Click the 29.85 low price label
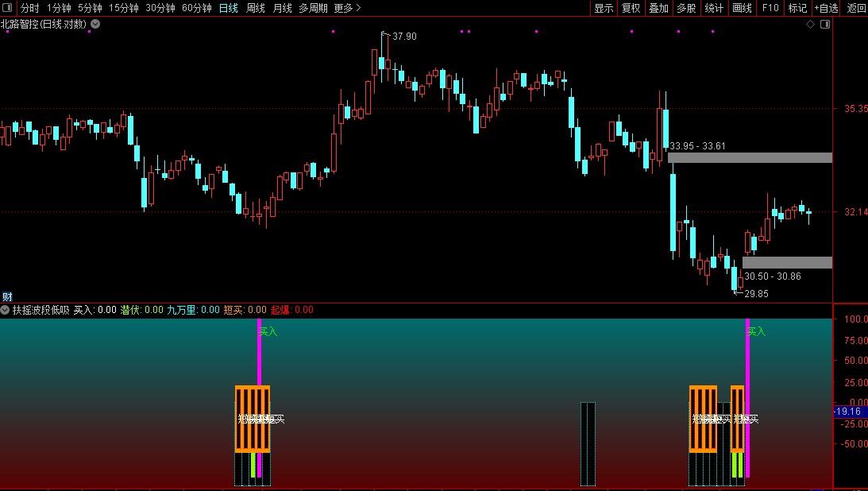The width and height of the screenshot is (868, 491). click(756, 294)
